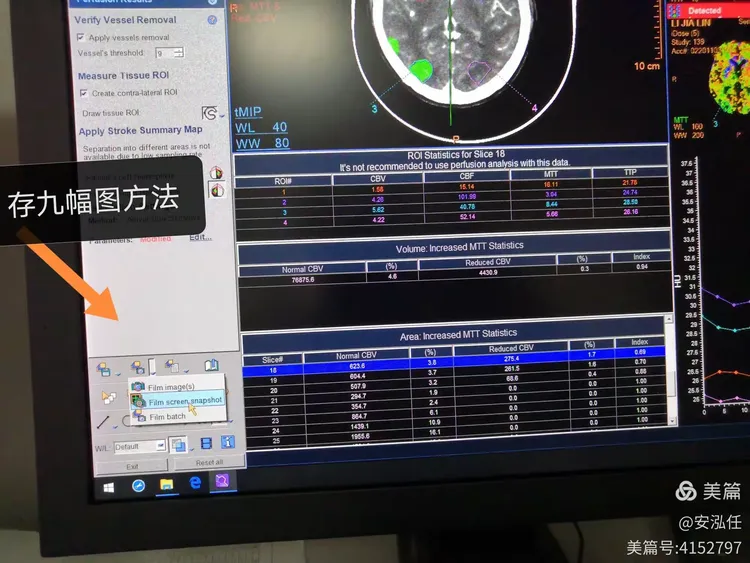
Task: Select lower hemisphere summary map icon
Action: 217,190
